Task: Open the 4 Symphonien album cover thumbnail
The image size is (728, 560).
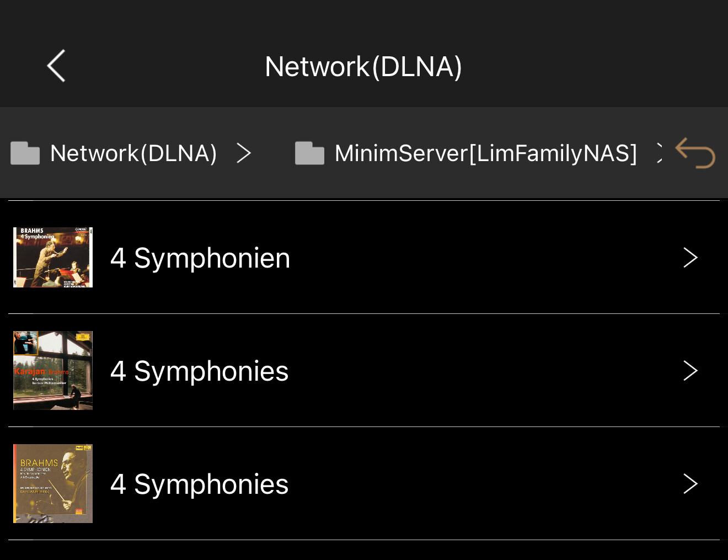Action: click(x=53, y=257)
